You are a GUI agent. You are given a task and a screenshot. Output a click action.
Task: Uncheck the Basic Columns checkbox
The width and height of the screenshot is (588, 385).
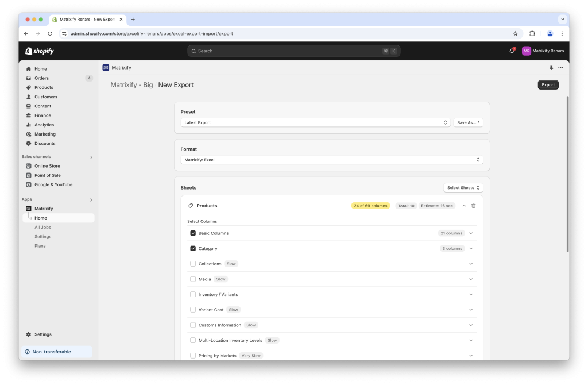[193, 233]
